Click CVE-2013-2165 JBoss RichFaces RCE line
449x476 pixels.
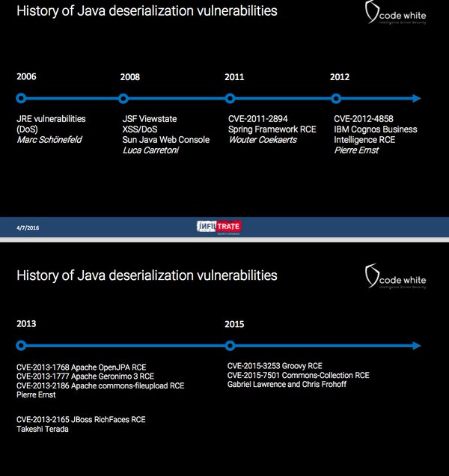pos(81,420)
